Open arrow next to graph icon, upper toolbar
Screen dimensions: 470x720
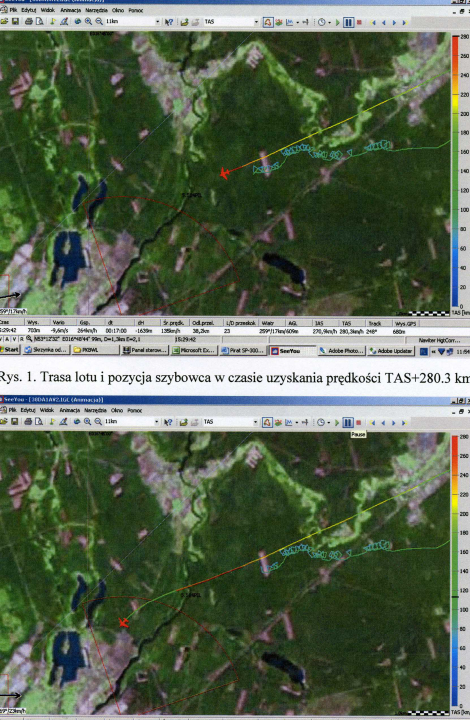(x=297, y=22)
